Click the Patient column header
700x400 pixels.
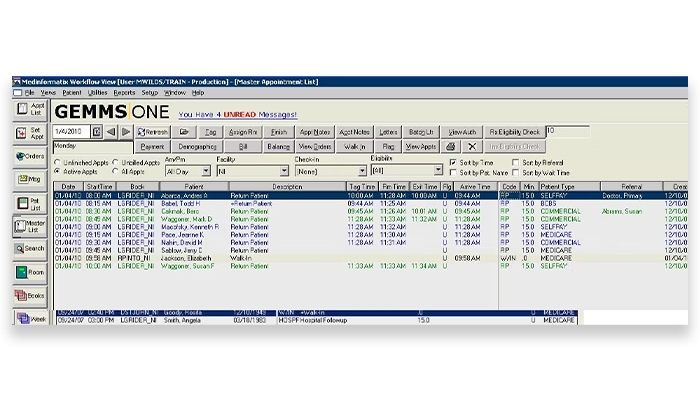point(194,187)
